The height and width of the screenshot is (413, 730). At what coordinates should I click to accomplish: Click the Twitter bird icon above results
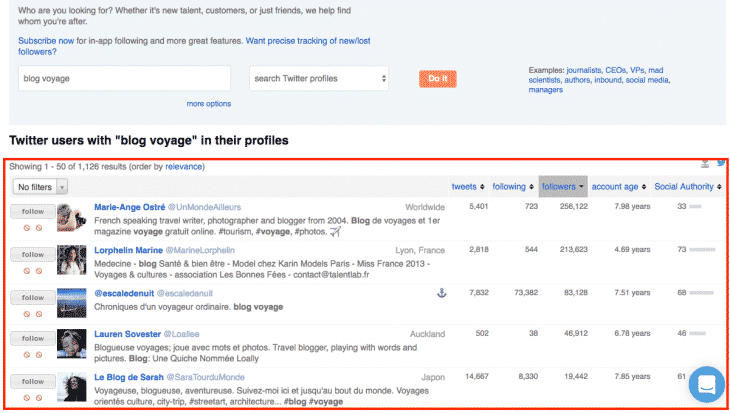(x=721, y=162)
